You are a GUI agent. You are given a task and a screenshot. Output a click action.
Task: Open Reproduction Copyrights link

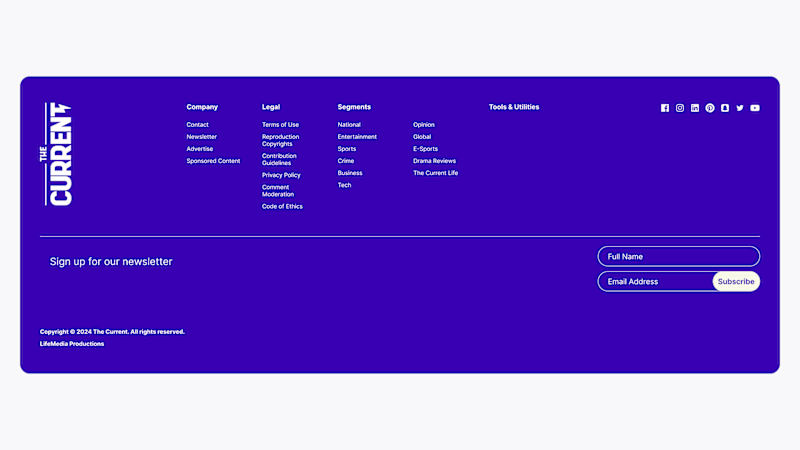pos(280,140)
